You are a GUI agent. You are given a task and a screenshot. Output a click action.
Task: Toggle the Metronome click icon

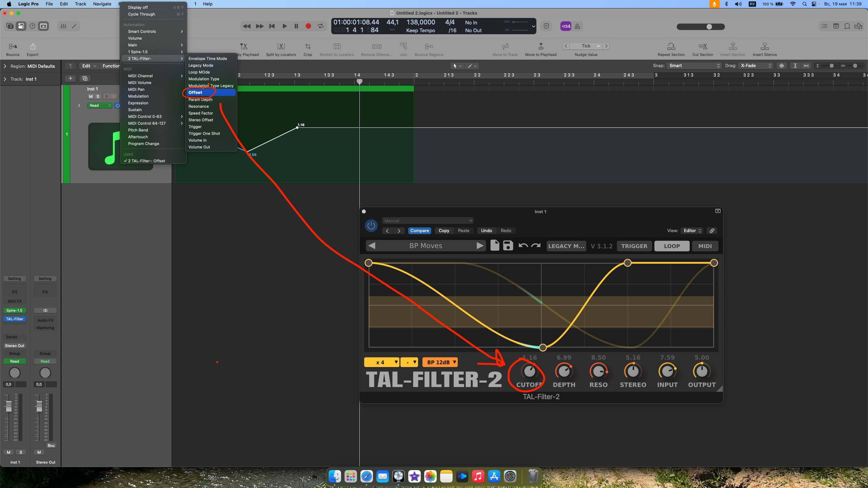click(x=577, y=26)
